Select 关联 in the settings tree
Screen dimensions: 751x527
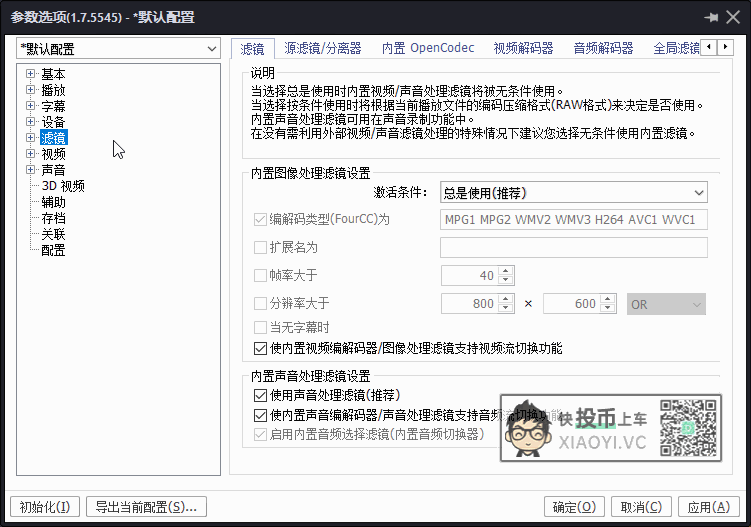(x=53, y=234)
